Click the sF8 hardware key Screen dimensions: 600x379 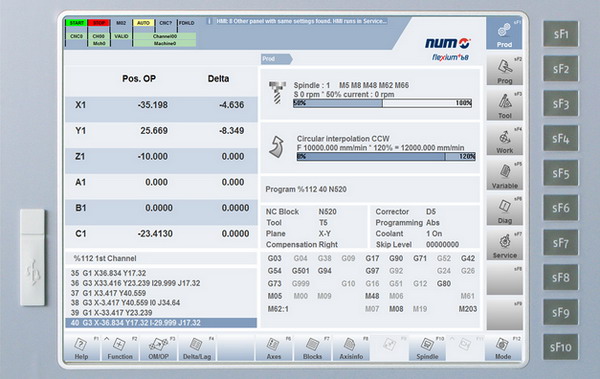(x=561, y=278)
